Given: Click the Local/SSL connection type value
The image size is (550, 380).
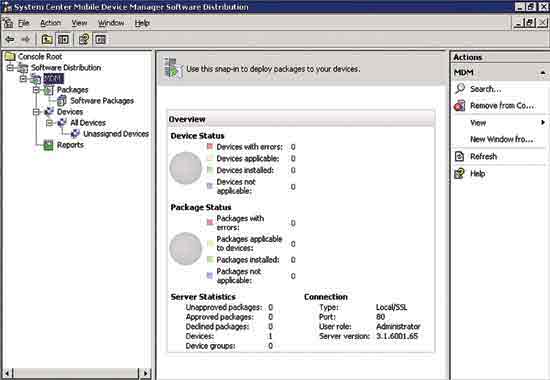Looking at the screenshot, I should tap(391, 307).
